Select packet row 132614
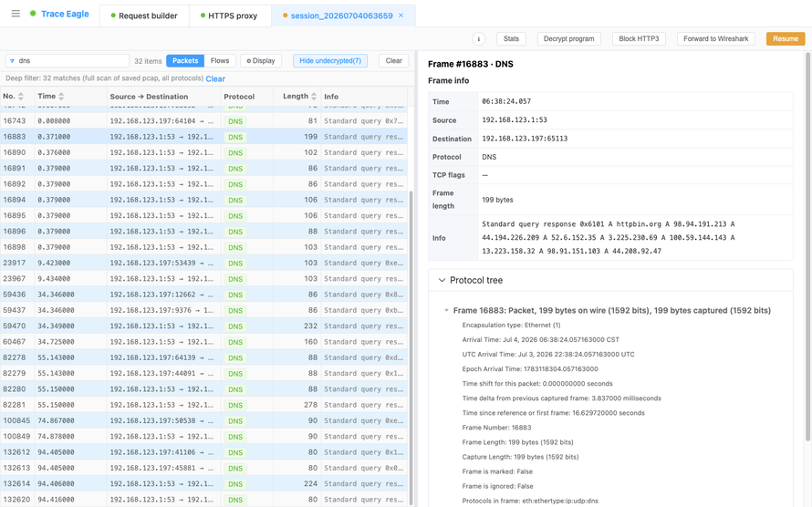 click(x=203, y=483)
